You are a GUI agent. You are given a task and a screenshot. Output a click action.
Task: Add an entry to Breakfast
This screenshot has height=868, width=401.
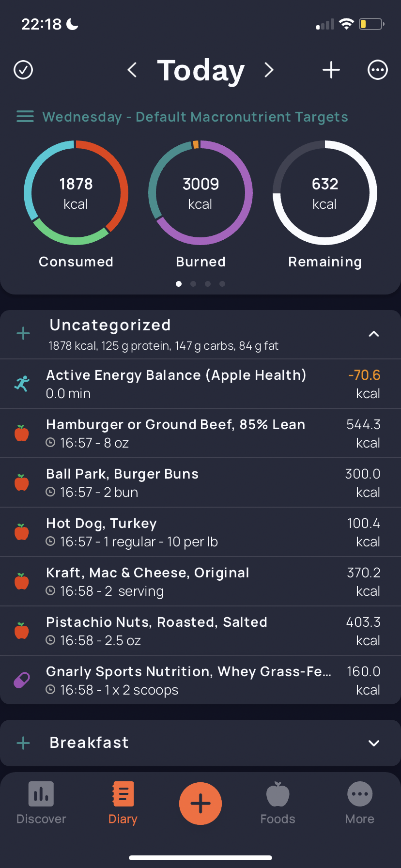(x=23, y=743)
